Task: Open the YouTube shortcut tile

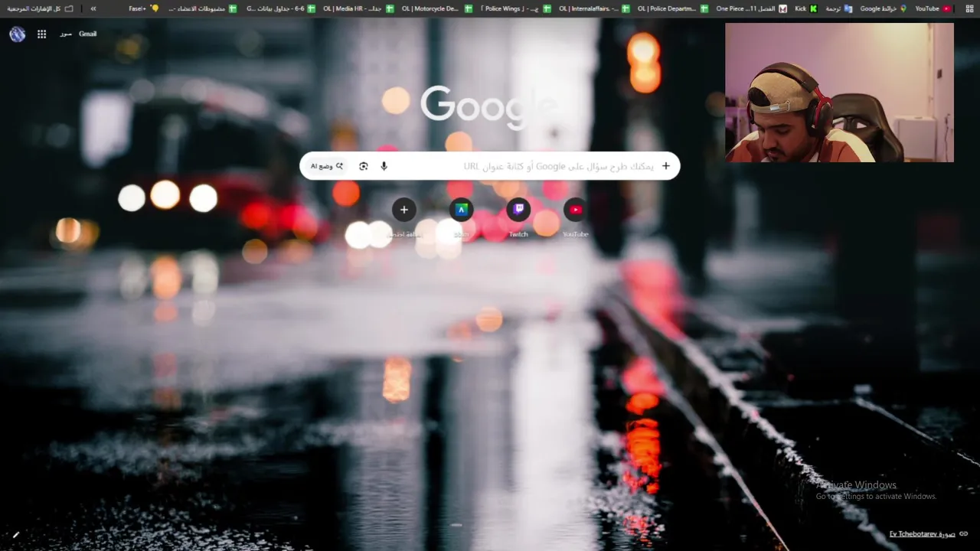Action: click(x=576, y=210)
